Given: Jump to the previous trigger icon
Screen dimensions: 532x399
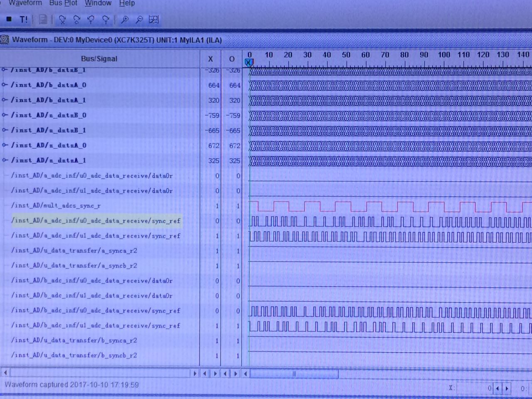Looking at the screenshot, I should (x=91, y=19).
